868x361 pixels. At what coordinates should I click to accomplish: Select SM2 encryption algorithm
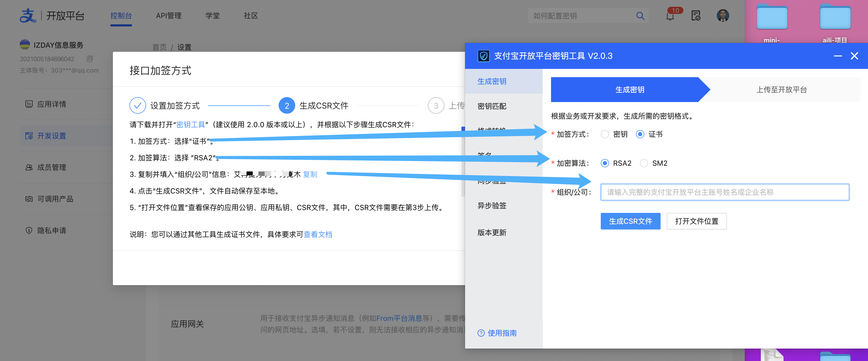click(644, 163)
